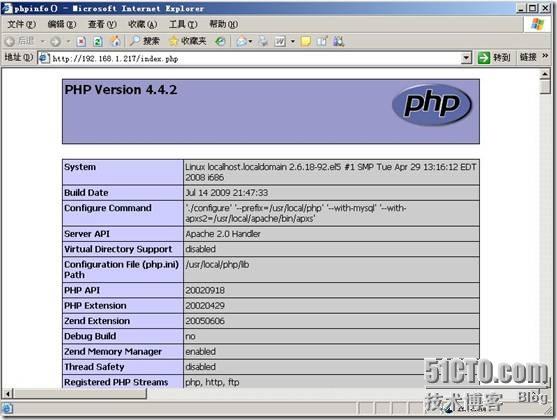
Task: Click the 'PHP Version 4.4.2' heading
Action: pos(121,90)
